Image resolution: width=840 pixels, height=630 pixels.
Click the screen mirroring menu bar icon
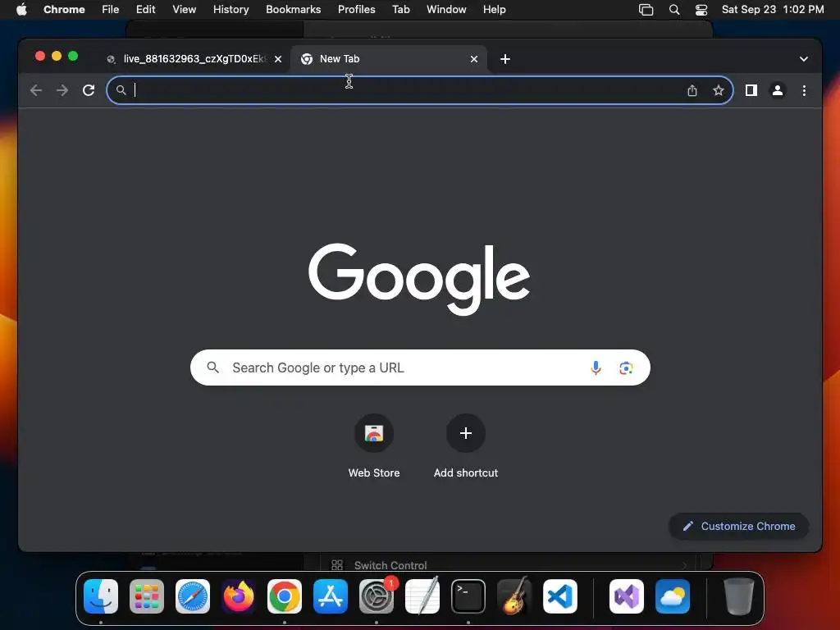646,10
